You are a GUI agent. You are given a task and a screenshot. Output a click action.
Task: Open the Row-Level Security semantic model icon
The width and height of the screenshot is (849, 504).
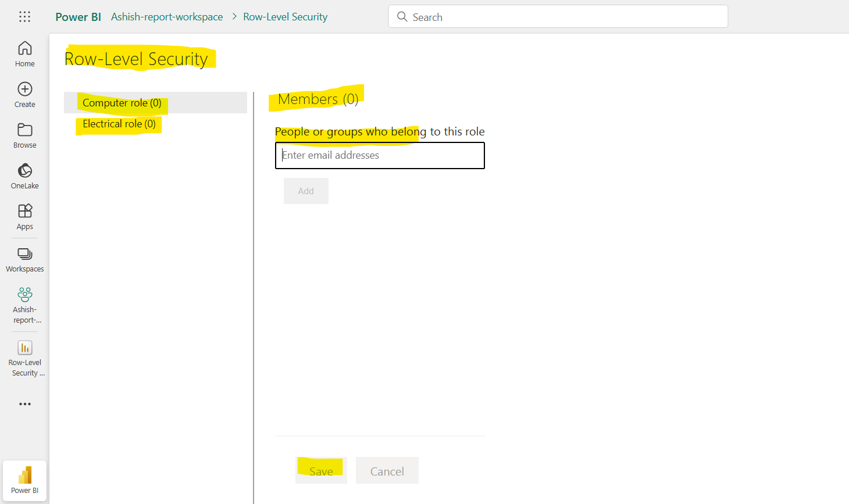tap(24, 346)
